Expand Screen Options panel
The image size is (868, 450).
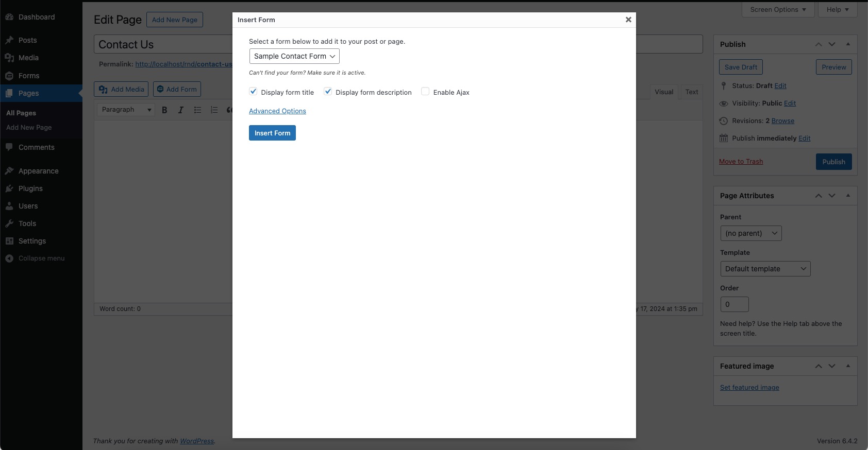point(778,9)
